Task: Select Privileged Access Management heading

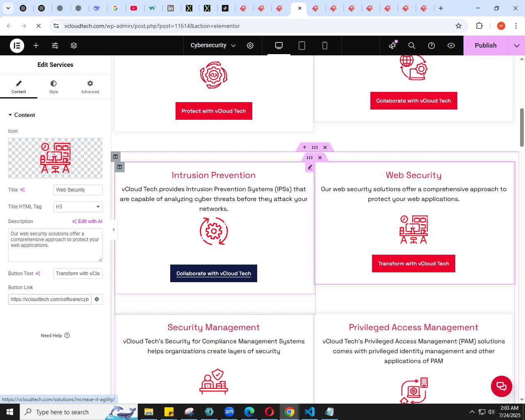Action: pos(413,327)
